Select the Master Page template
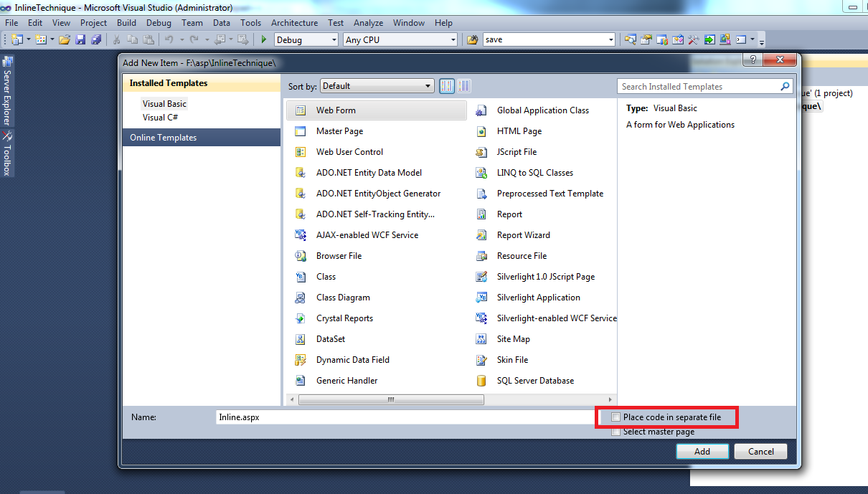Image resolution: width=868 pixels, height=494 pixels. (377, 131)
